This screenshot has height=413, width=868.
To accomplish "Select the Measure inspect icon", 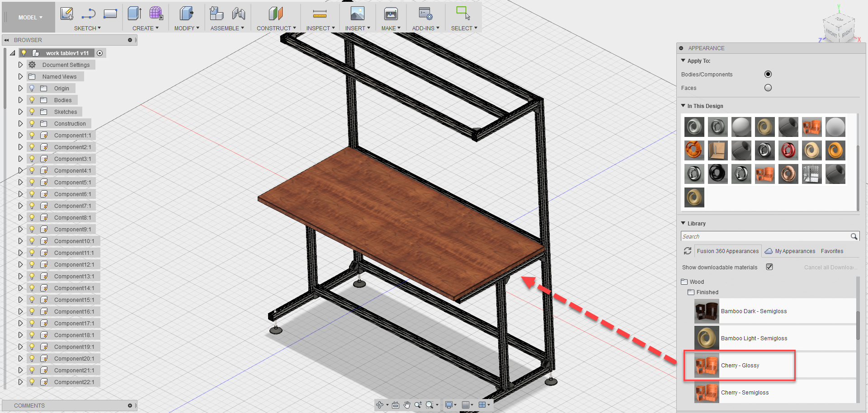I will 321,14.
